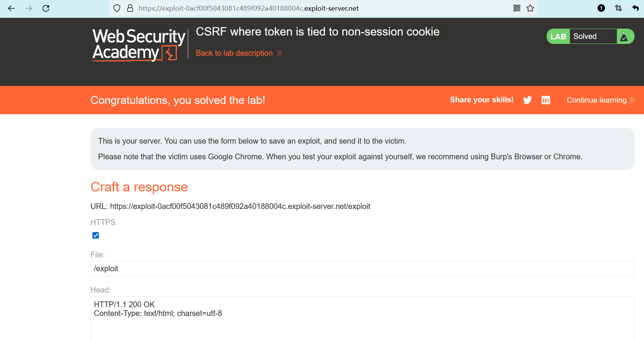Viewport: 644px width, 340px height.
Task: Click into the File input field
Action: [x=362, y=269]
